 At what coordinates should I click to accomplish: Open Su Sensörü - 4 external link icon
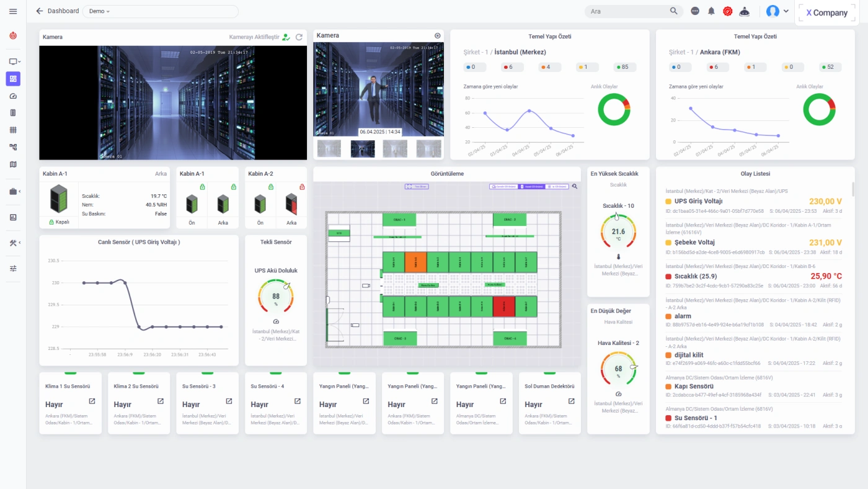pyautogui.click(x=298, y=402)
